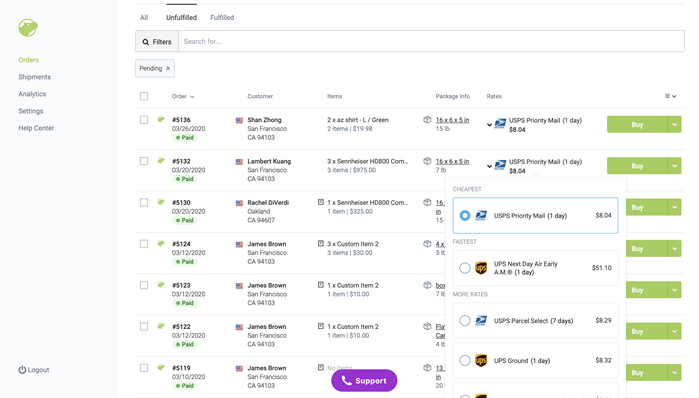Select checkbox for order #5122
The height and width of the screenshot is (398, 699).
pyautogui.click(x=144, y=326)
